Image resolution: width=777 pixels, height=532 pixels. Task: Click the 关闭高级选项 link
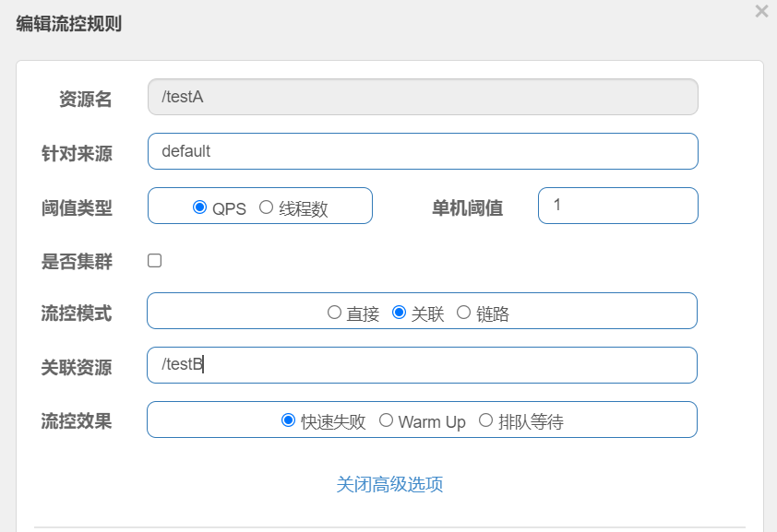pyautogui.click(x=389, y=484)
